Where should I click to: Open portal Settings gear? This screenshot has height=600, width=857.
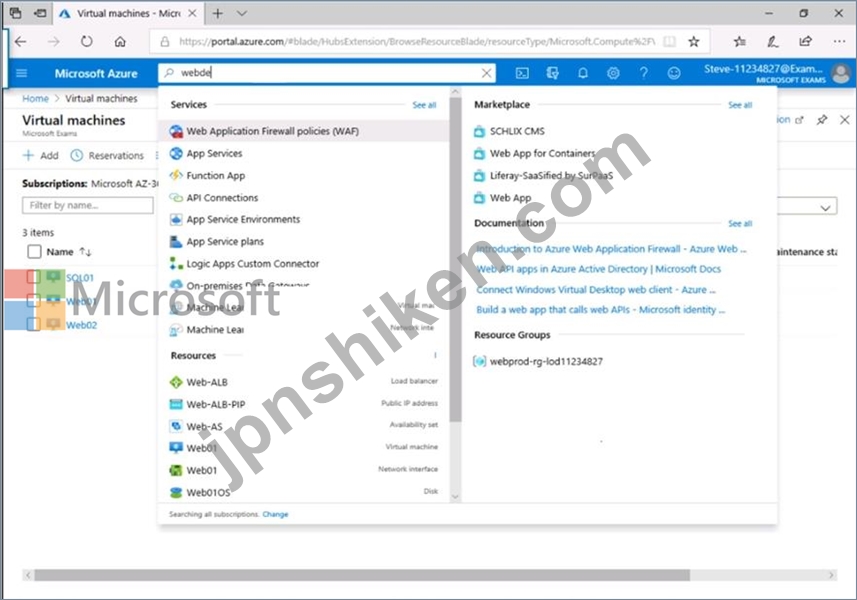coord(613,73)
